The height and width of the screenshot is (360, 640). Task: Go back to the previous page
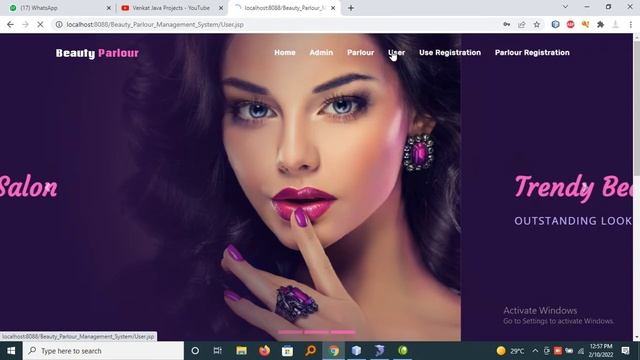click(10, 24)
